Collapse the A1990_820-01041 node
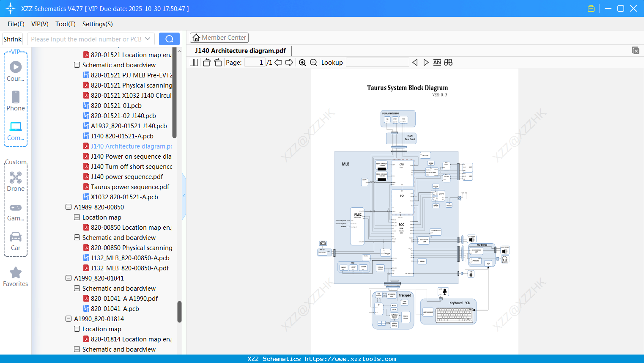 (69, 278)
